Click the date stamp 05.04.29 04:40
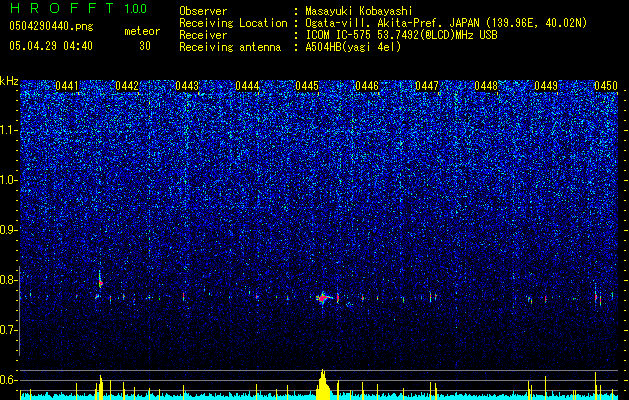This screenshot has height=400, width=629. [x=51, y=46]
